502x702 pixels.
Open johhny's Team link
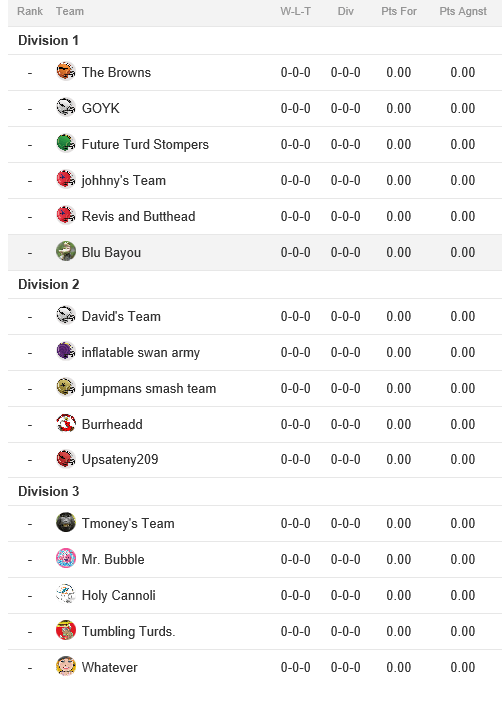tap(124, 180)
